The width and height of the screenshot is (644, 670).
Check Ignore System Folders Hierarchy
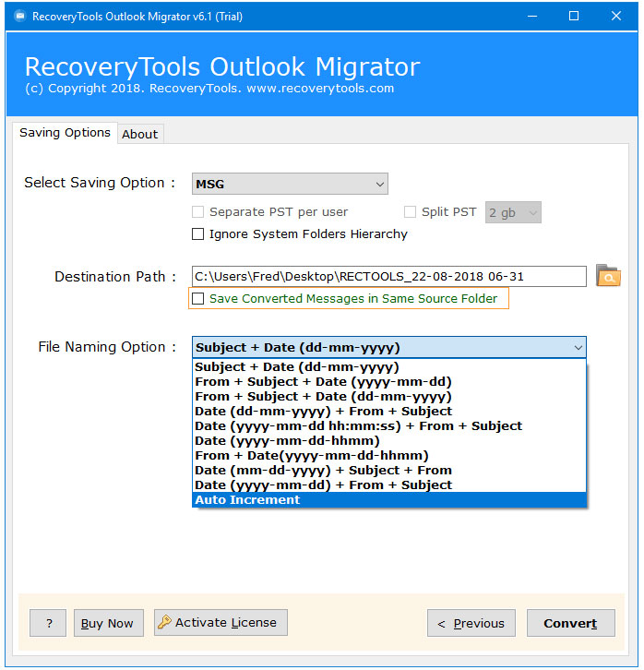(197, 234)
